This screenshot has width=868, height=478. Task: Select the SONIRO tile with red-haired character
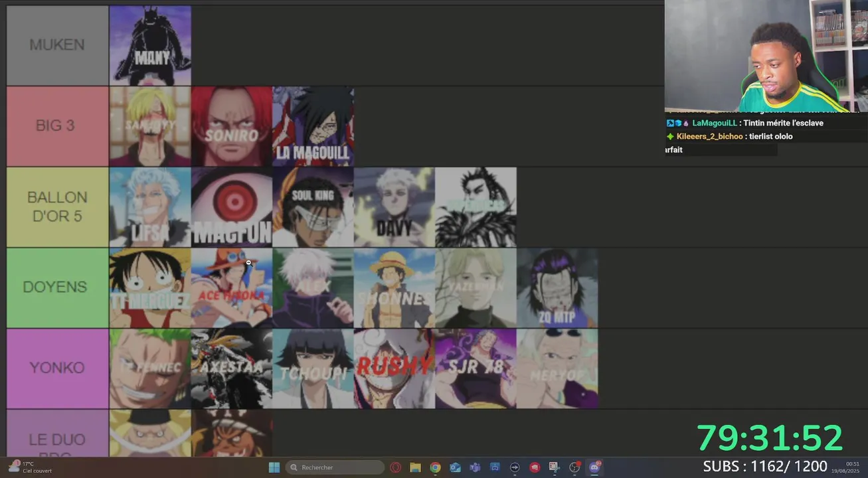(x=232, y=126)
